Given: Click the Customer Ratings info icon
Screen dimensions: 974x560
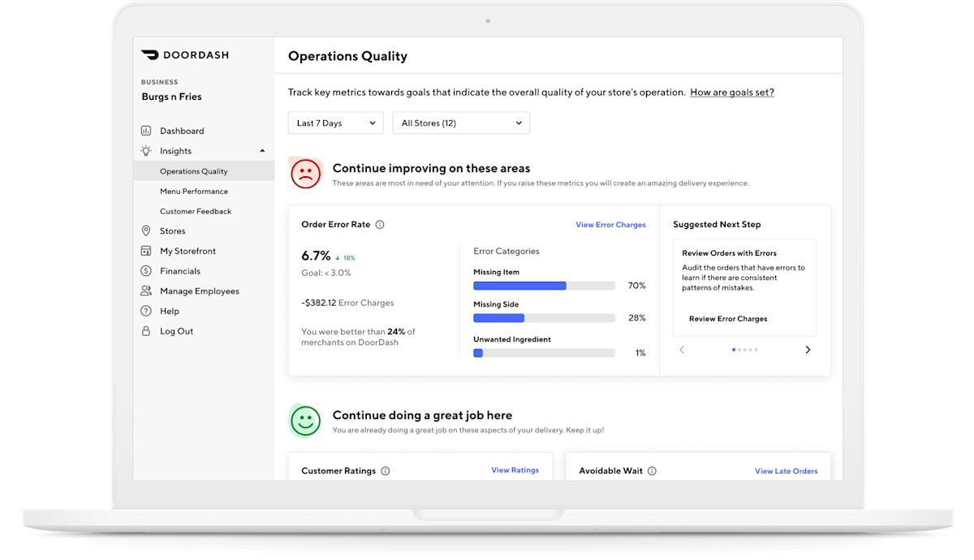Looking at the screenshot, I should (x=386, y=471).
